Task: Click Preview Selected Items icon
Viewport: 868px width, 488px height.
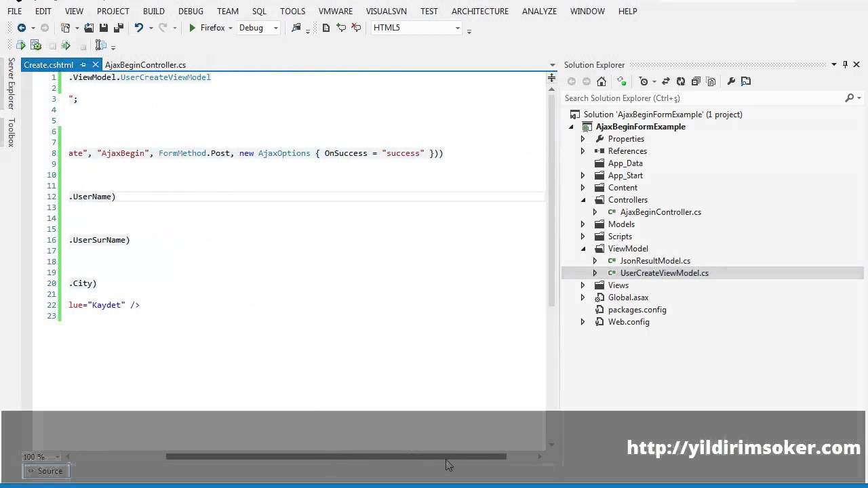Action: (746, 81)
